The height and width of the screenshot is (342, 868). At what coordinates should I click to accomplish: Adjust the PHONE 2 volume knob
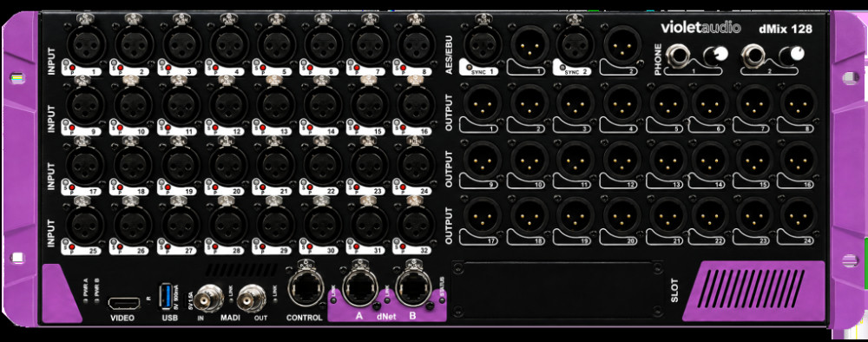pos(792,54)
